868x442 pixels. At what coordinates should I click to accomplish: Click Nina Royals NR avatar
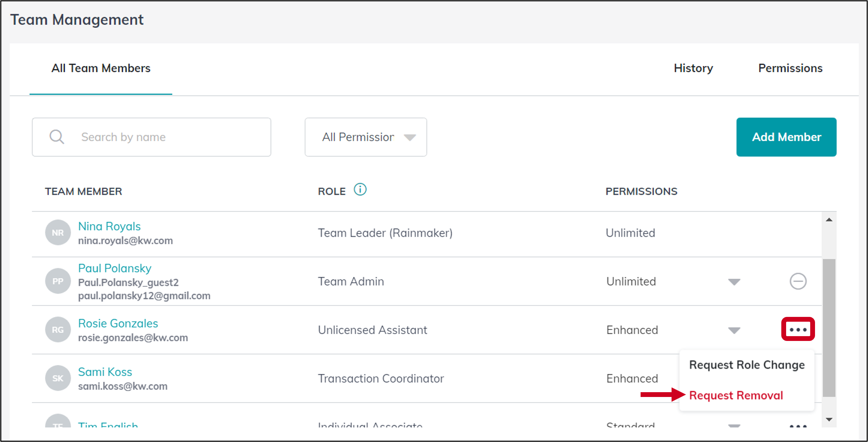pyautogui.click(x=58, y=233)
